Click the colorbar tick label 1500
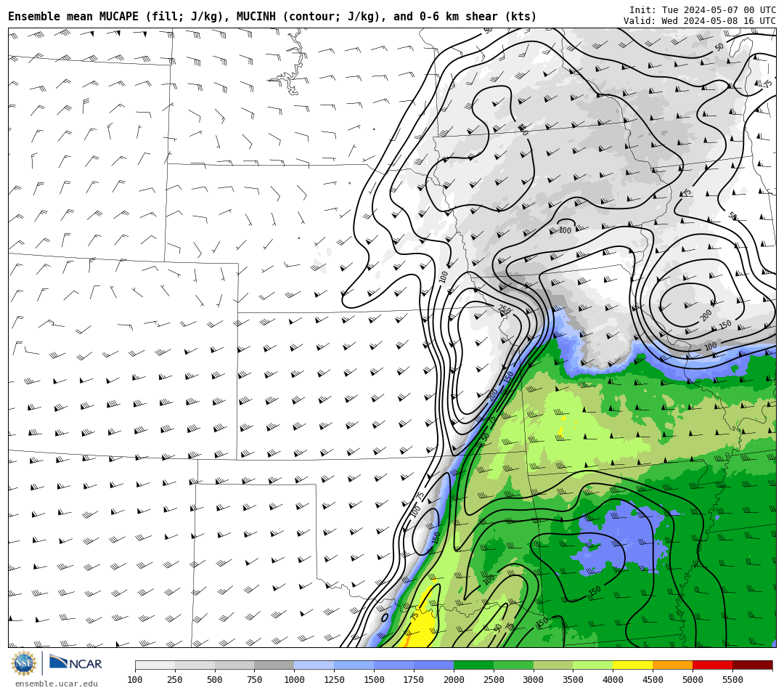Image resolution: width=784 pixels, height=693 pixels. [x=374, y=679]
